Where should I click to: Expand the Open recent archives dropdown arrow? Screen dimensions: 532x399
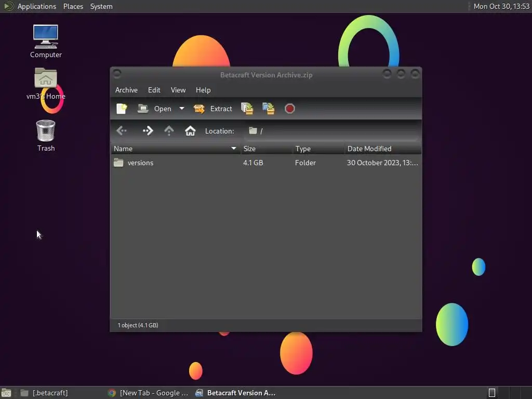(182, 109)
